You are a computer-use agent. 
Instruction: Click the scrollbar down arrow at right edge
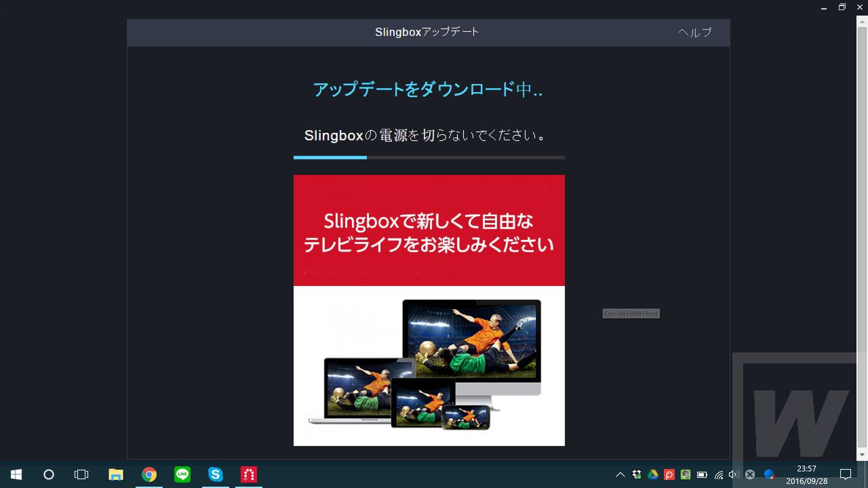tap(862, 455)
